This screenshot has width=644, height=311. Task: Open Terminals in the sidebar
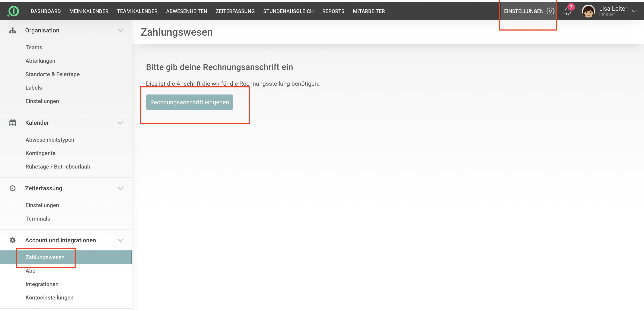coord(38,219)
